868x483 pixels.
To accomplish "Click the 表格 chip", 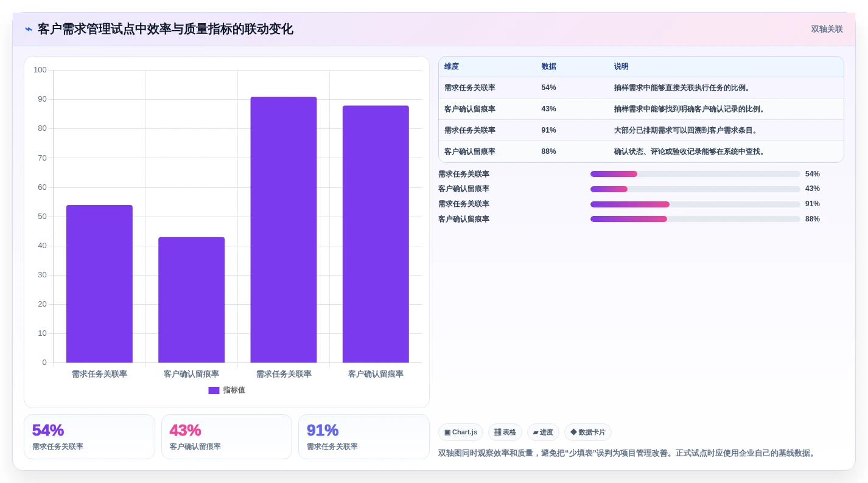I will (x=505, y=433).
